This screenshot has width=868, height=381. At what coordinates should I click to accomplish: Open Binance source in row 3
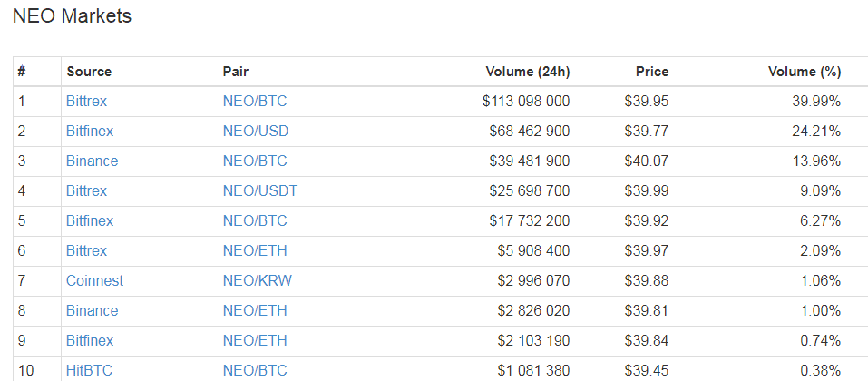tap(92, 161)
